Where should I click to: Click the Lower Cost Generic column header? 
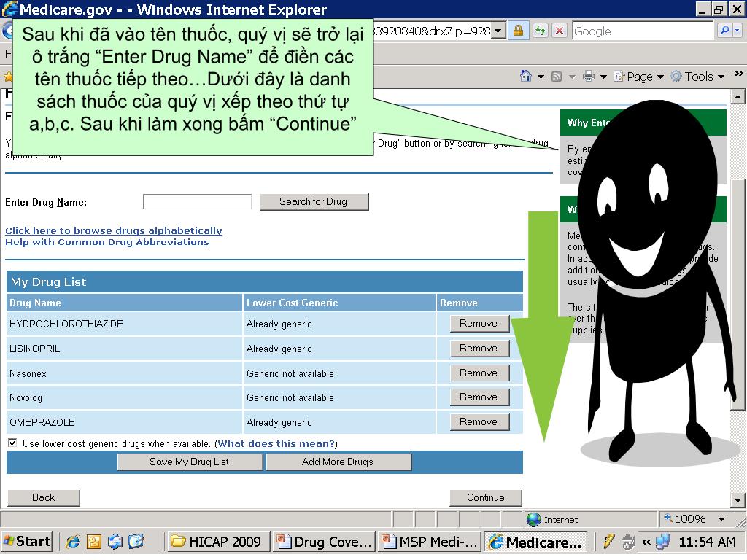pos(339,303)
